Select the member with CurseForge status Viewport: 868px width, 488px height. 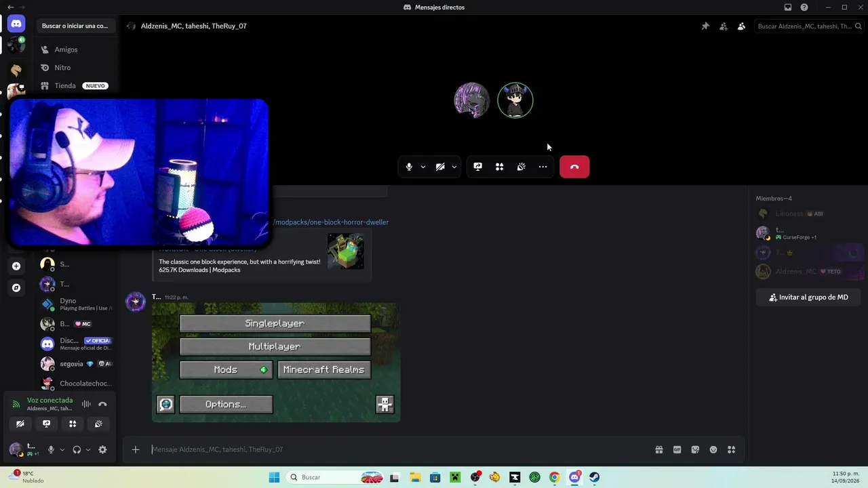[808, 233]
